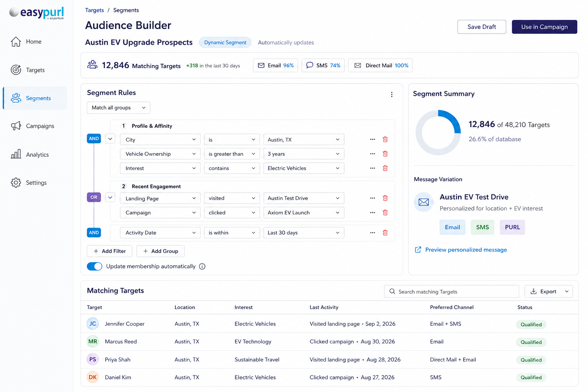Image resolution: width=588 pixels, height=392 pixels.
Task: Open Settings in sidebar
Action: [x=34, y=183]
